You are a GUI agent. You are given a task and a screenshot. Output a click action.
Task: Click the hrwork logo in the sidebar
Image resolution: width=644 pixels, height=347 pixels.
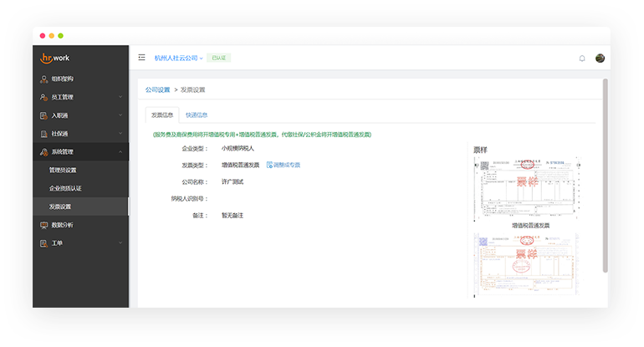(x=57, y=58)
